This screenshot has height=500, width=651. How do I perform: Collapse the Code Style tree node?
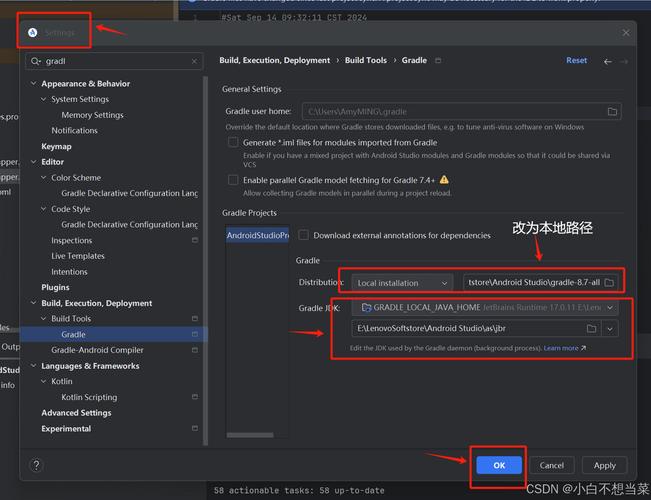click(x=44, y=209)
